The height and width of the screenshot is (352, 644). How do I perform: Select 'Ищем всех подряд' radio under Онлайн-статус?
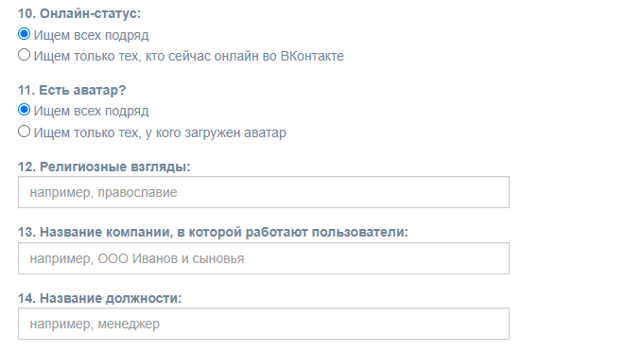tap(25, 34)
